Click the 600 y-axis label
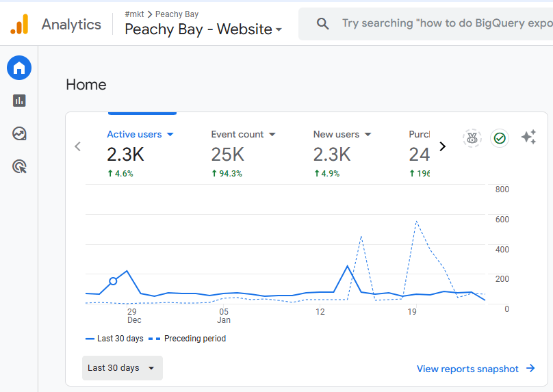 click(502, 220)
